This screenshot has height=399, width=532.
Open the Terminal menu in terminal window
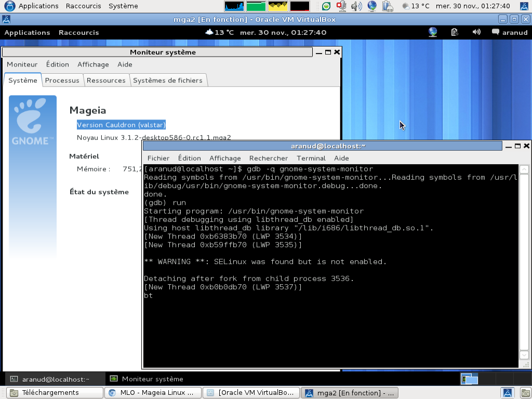[311, 158]
